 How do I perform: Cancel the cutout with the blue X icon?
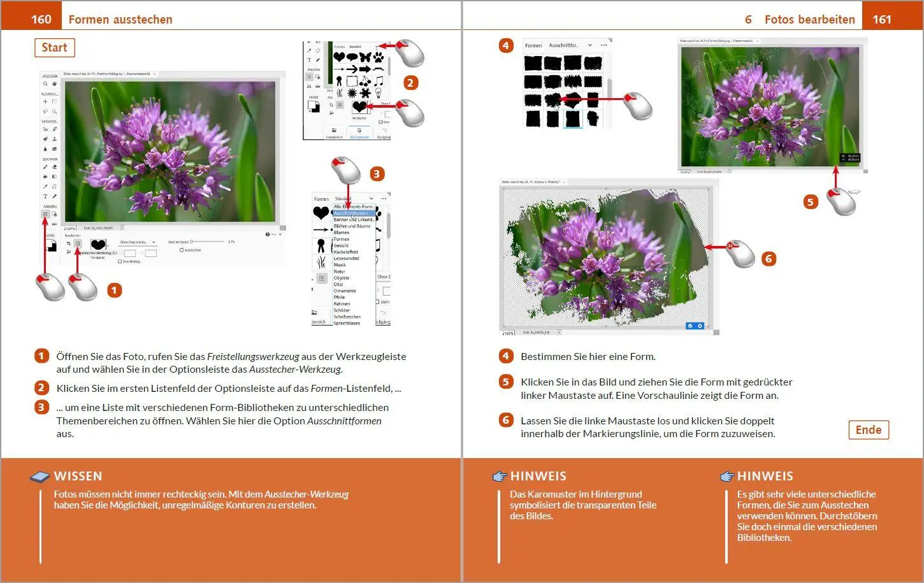[x=700, y=326]
